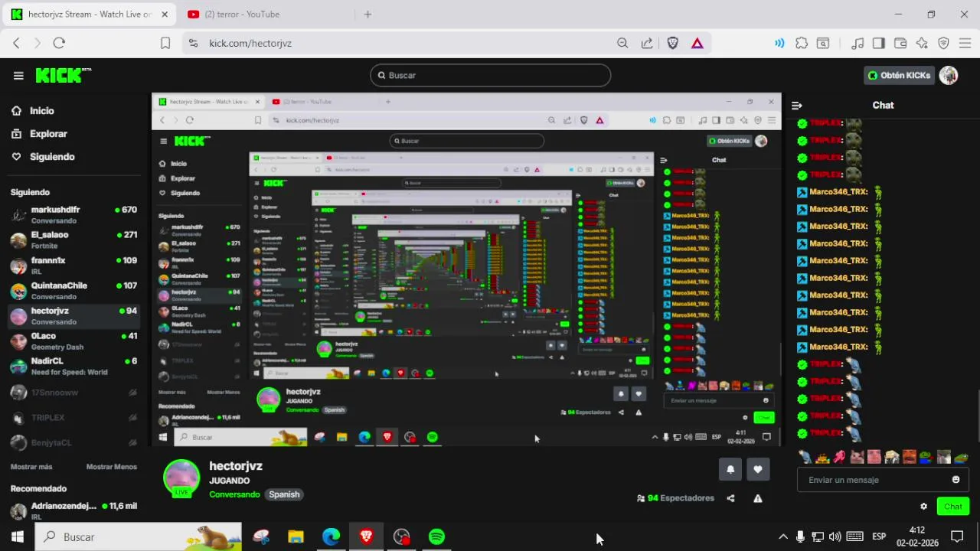Image resolution: width=980 pixels, height=551 pixels.
Task: Click the zoom out magnifier in address bar
Action: pyautogui.click(x=622, y=44)
